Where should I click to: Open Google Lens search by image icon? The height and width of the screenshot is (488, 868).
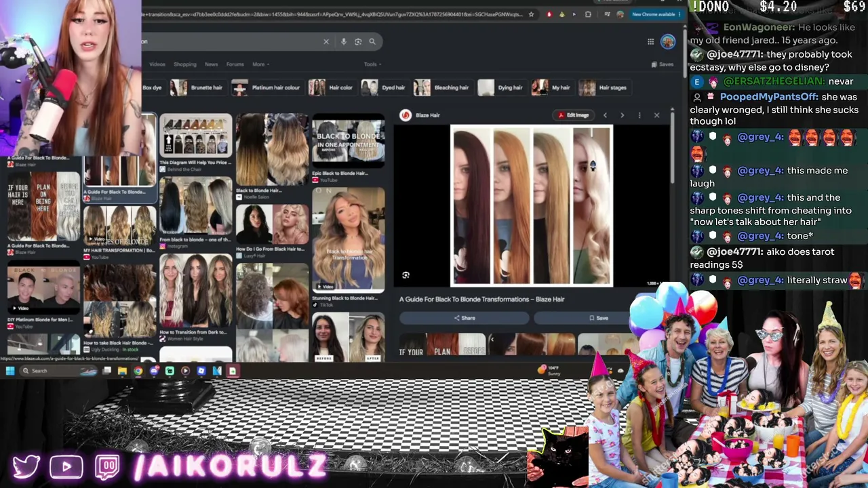pyautogui.click(x=358, y=41)
